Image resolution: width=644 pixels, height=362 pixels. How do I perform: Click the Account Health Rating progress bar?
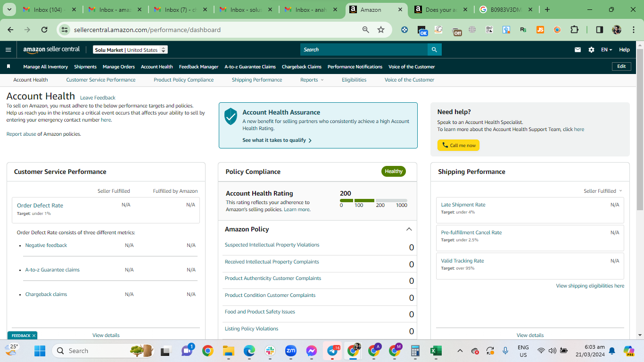373,201
